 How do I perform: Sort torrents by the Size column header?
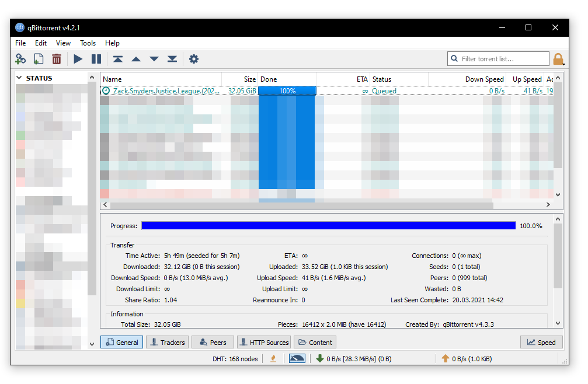239,79
